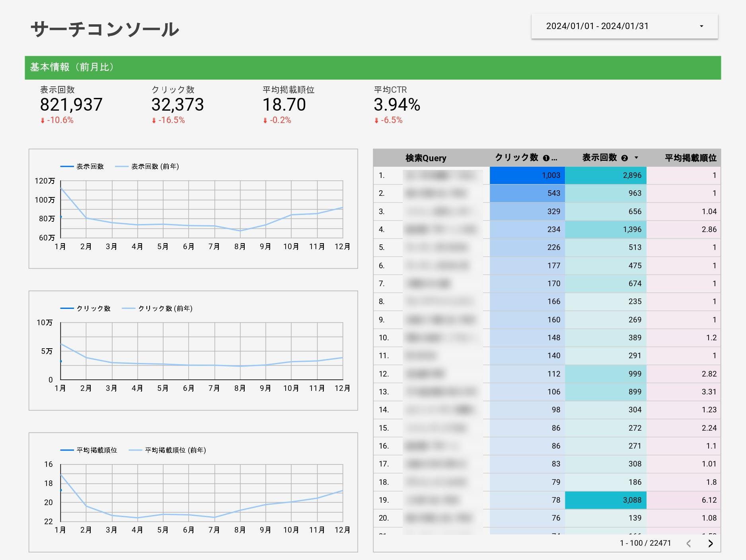This screenshot has width=746, height=560.
Task: Go to next page of query table
Action: [710, 543]
